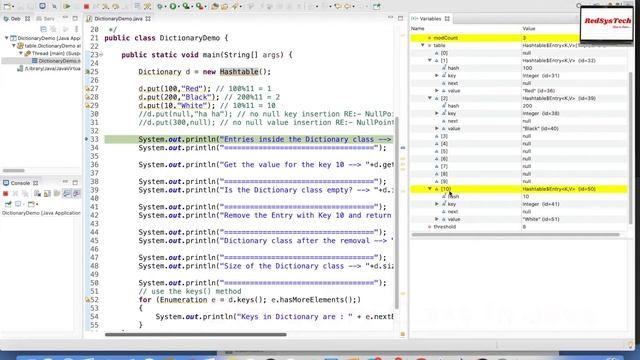Image resolution: width=640 pixels, height=360 pixels.
Task: Click the Variables view horizontal scrollbar
Action: [x=516, y=235]
